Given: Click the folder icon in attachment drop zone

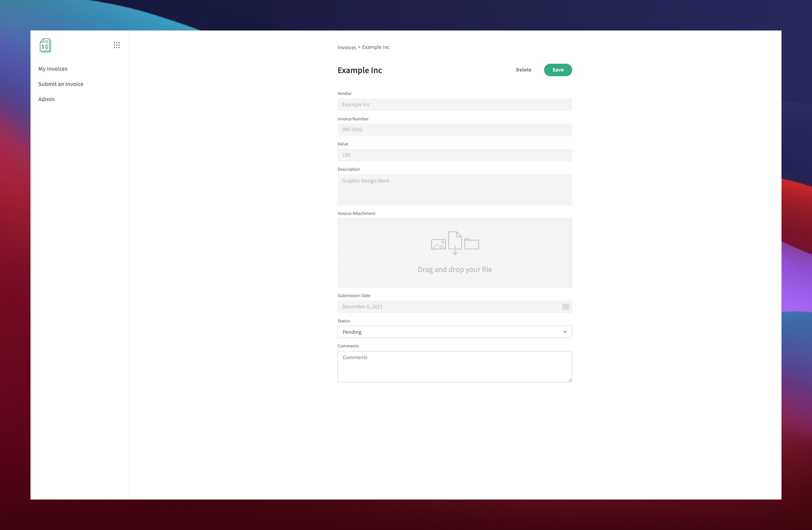Looking at the screenshot, I should 472,244.
